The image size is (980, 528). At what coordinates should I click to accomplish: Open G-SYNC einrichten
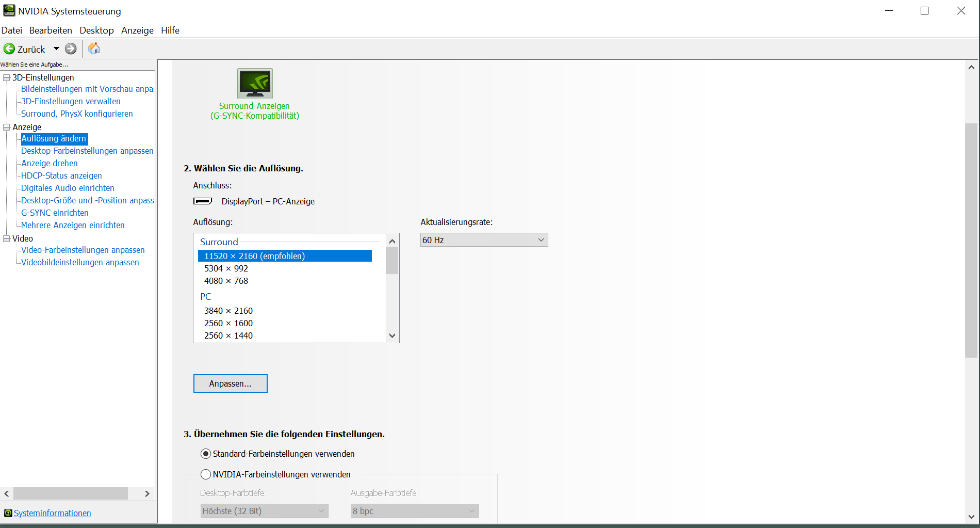55,213
